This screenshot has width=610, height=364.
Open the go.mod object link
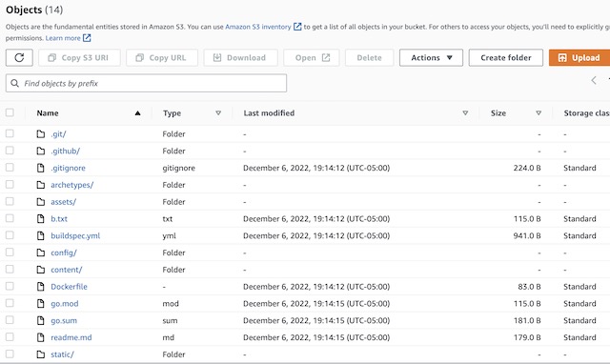[65, 303]
